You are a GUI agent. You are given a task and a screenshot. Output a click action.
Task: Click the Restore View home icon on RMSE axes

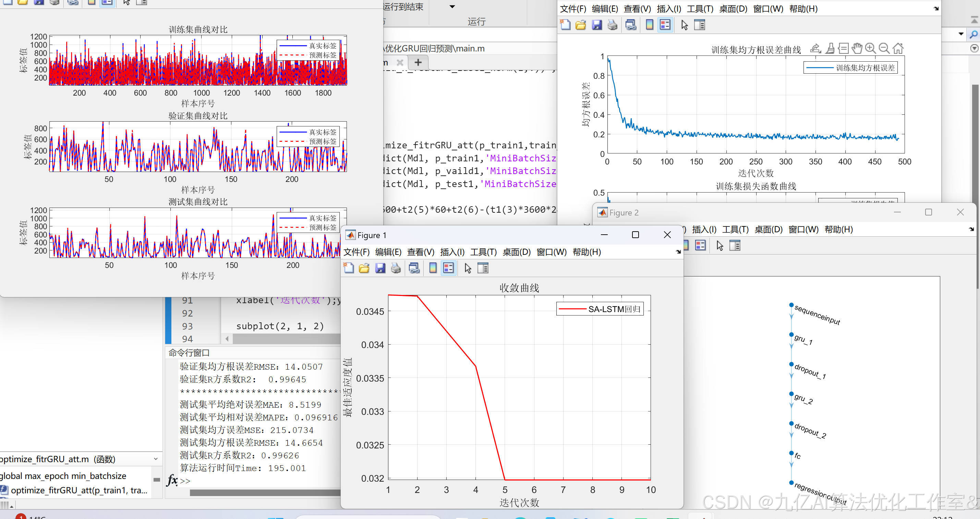click(x=898, y=49)
